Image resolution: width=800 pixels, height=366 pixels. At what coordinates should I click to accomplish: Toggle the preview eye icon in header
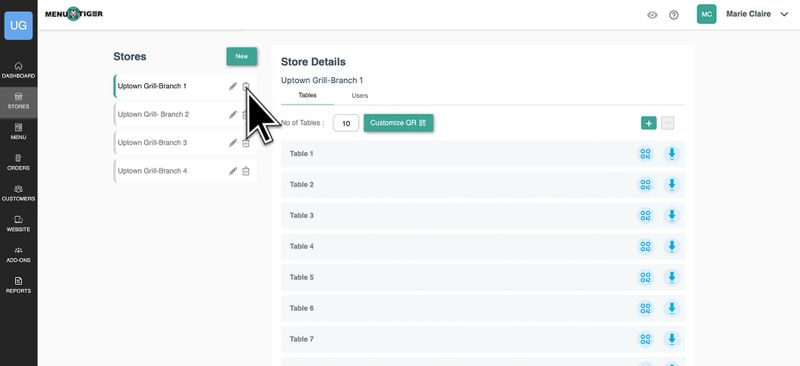tap(652, 15)
